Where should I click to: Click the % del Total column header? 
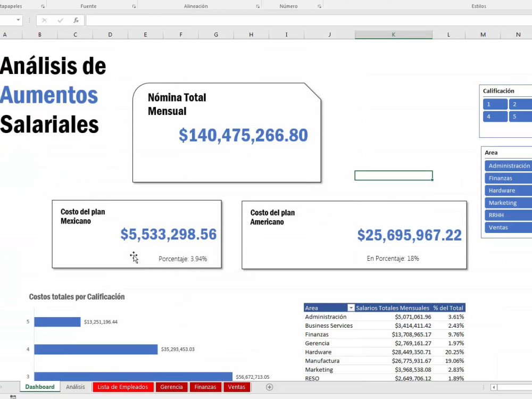pyautogui.click(x=448, y=307)
